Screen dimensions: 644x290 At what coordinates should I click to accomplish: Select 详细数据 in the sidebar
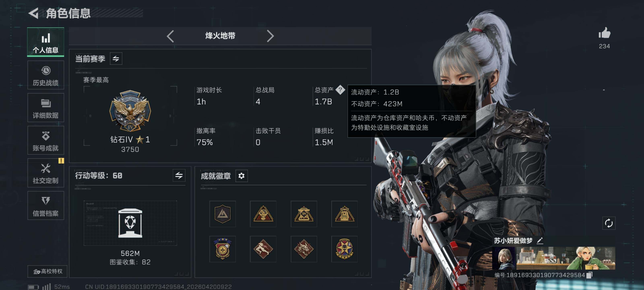point(45,108)
